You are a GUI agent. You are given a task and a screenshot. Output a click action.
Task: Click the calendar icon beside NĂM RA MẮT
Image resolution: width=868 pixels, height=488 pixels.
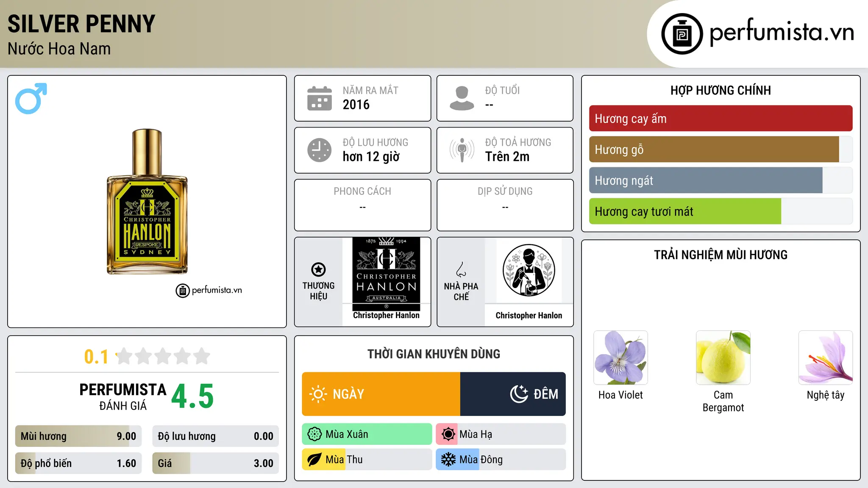coord(320,98)
